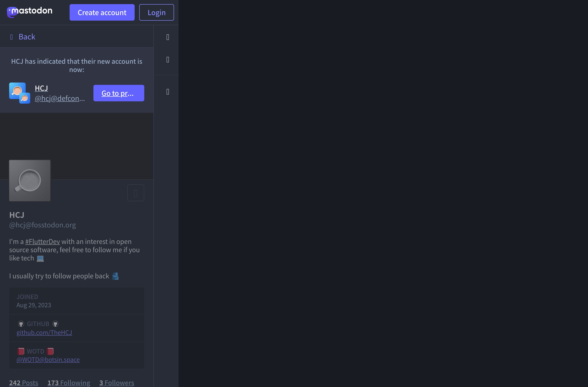This screenshot has width=588, height=387.
Task: Click the JOINED field label
Action: tap(27, 297)
